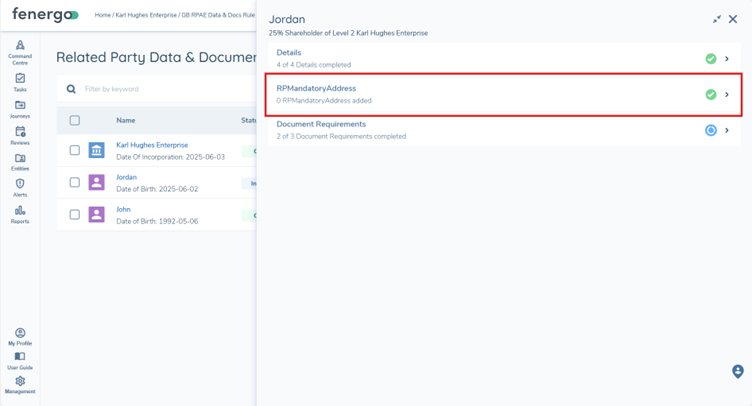The height and width of the screenshot is (406, 752).
Task: Check the Jordan row checkbox
Action: (75, 183)
